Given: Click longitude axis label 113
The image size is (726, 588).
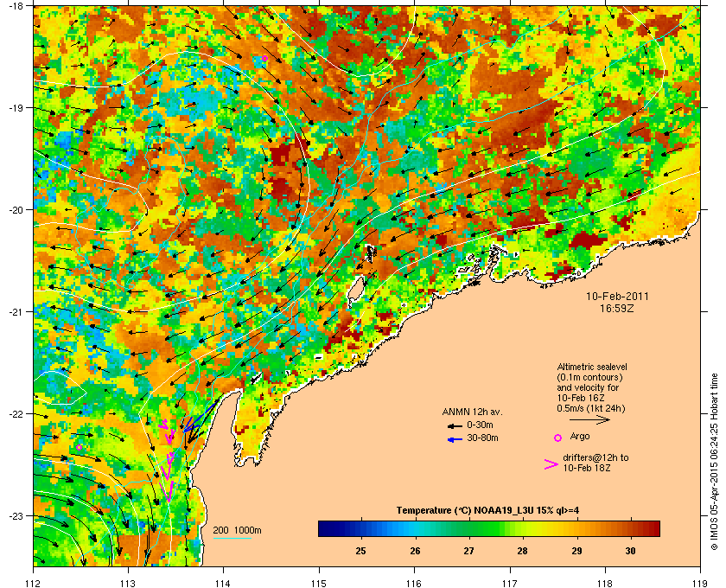Looking at the screenshot, I should coord(128,583).
